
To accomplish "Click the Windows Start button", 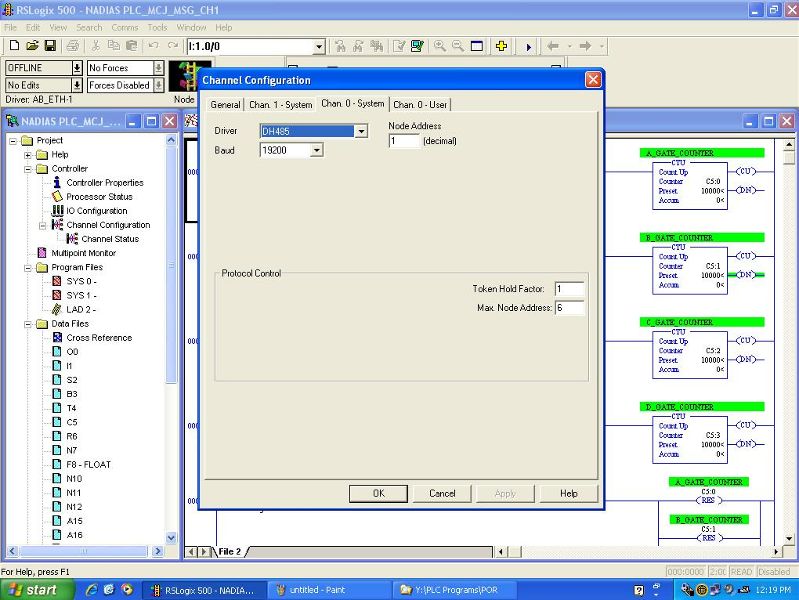I will tap(36, 590).
